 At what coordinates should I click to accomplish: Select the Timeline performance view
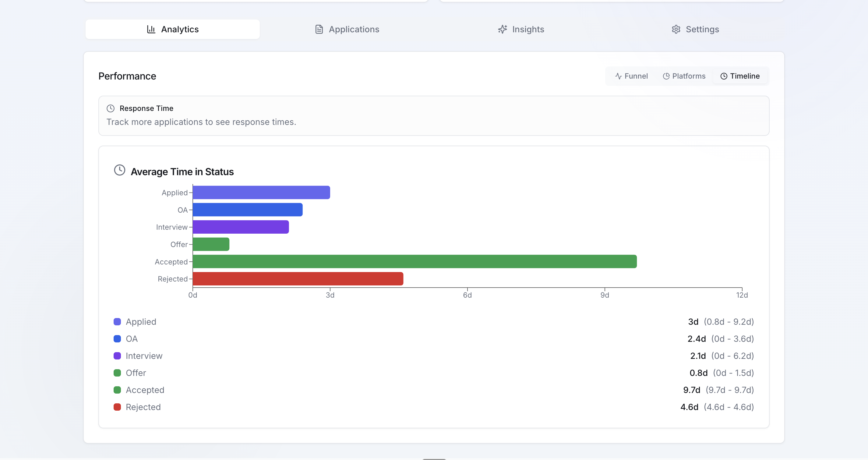click(740, 76)
